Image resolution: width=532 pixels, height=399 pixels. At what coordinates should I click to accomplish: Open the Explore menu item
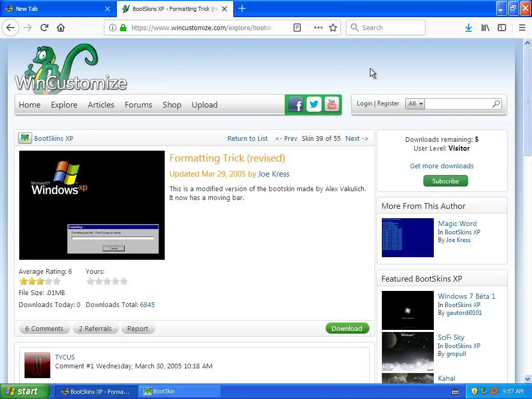pyautogui.click(x=64, y=104)
